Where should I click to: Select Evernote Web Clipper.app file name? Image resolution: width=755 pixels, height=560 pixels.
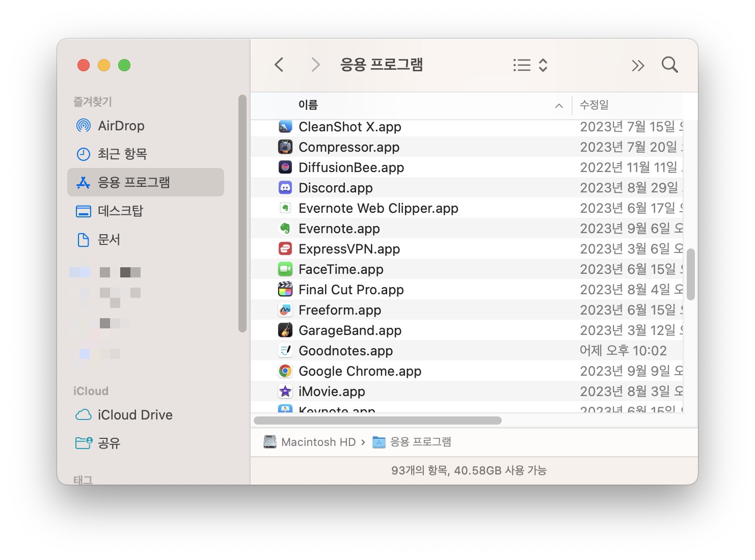click(379, 208)
